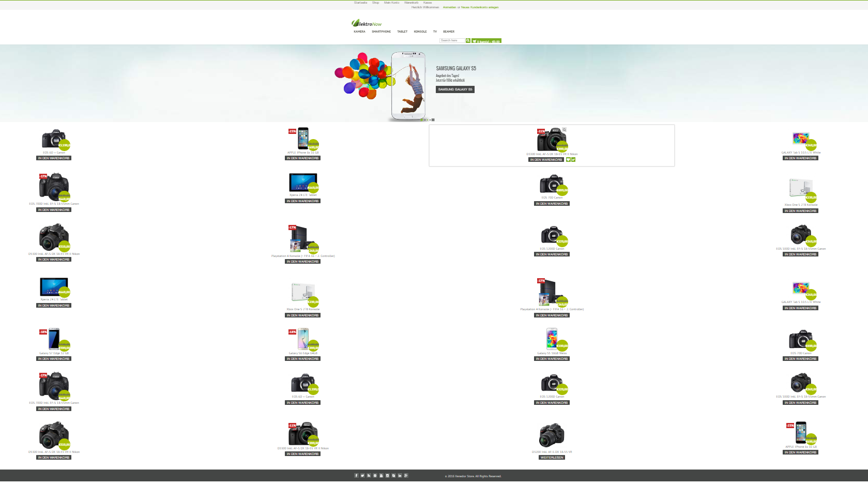
Task: Open quick view magnifier on highlighted D3300 image
Action: pos(565,130)
